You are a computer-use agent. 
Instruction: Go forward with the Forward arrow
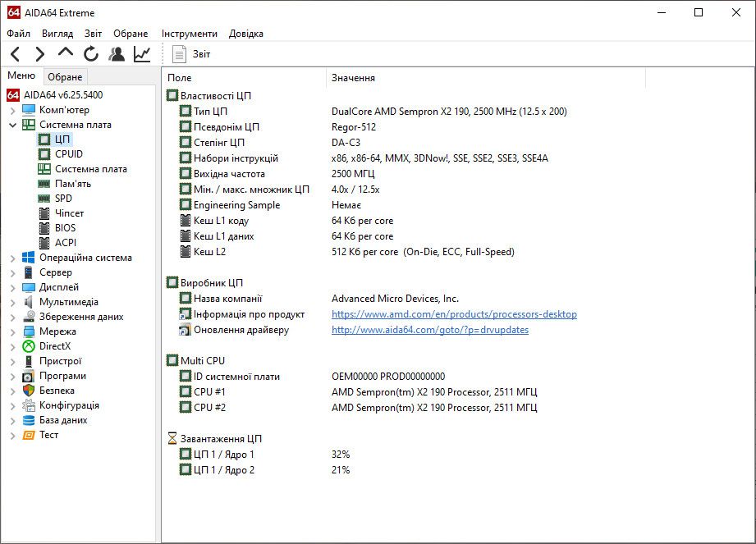(x=40, y=54)
